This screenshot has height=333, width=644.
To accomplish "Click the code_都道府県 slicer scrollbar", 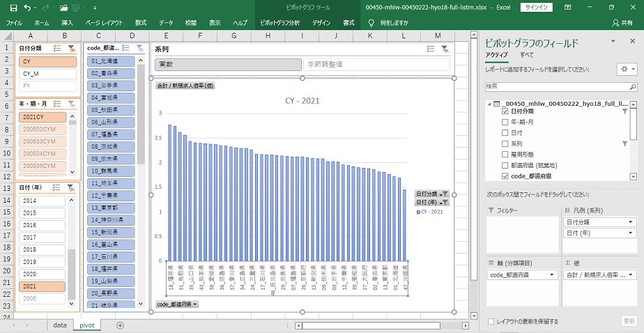I will click(x=142, y=174).
